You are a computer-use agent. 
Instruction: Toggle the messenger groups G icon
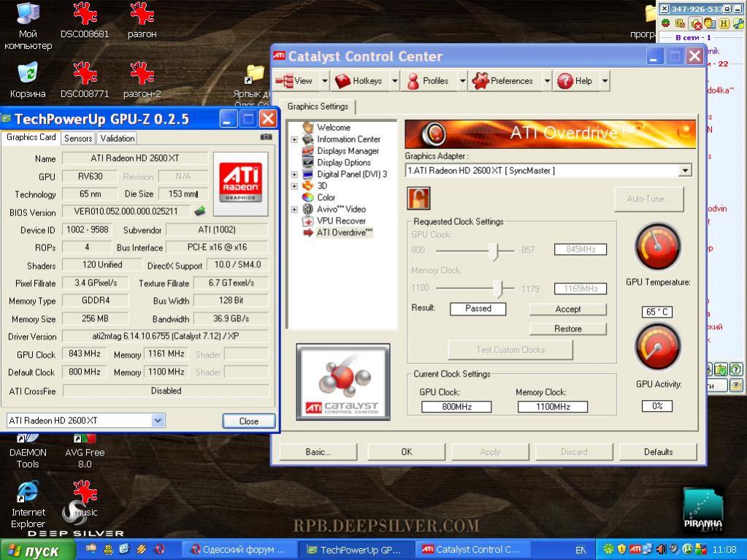tap(681, 23)
